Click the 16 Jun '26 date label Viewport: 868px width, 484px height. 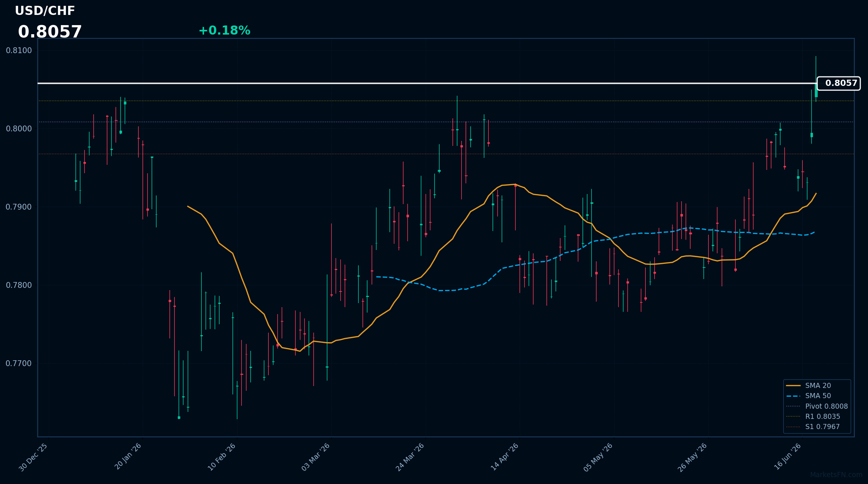click(x=788, y=457)
